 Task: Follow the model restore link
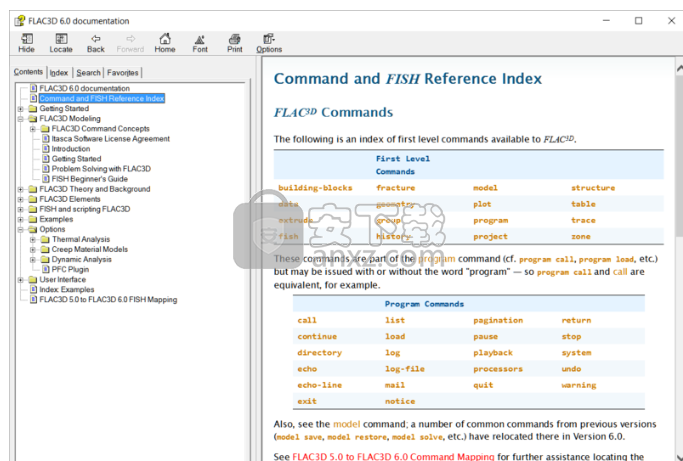click(x=357, y=437)
